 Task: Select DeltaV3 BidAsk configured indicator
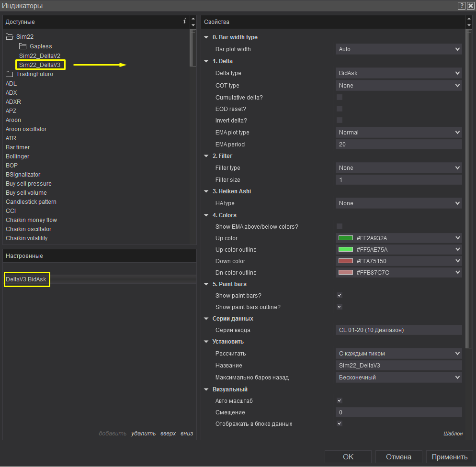click(27, 279)
